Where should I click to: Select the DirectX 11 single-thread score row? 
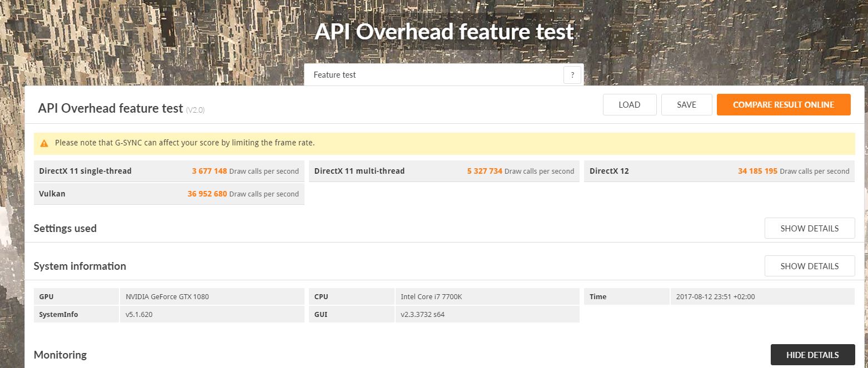(169, 171)
